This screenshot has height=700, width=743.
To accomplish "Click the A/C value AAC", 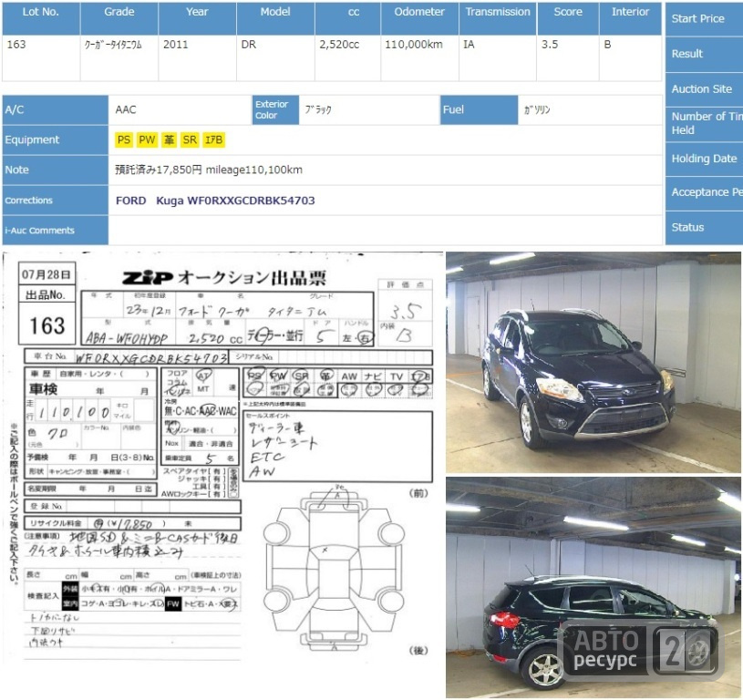I will pyautogui.click(x=126, y=110).
